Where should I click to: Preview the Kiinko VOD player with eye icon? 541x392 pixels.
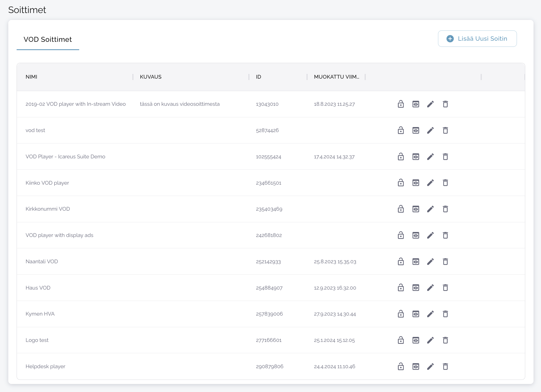(416, 183)
